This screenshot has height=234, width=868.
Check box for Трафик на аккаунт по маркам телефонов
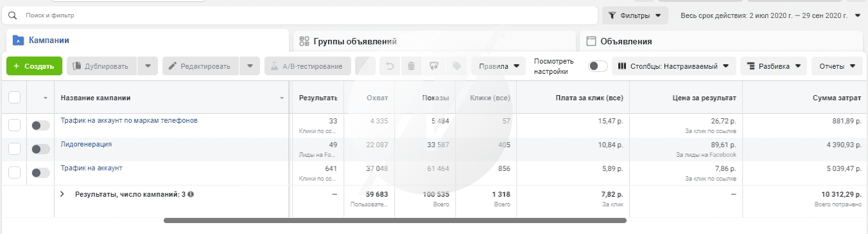click(x=14, y=125)
